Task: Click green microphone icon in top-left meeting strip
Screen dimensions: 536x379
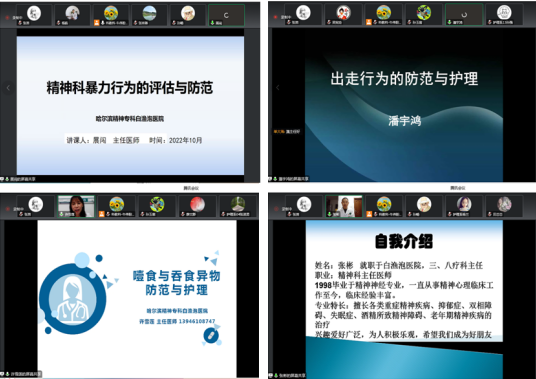Action: 212,23
